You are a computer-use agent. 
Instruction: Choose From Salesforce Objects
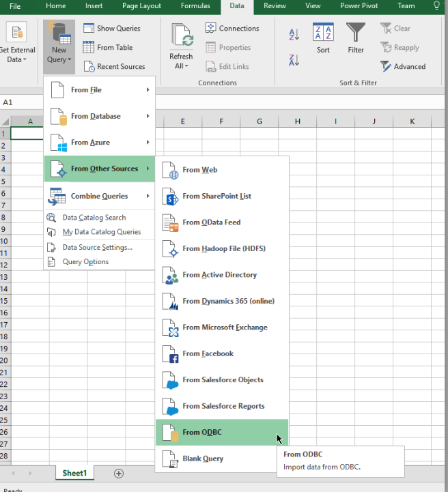click(x=222, y=380)
